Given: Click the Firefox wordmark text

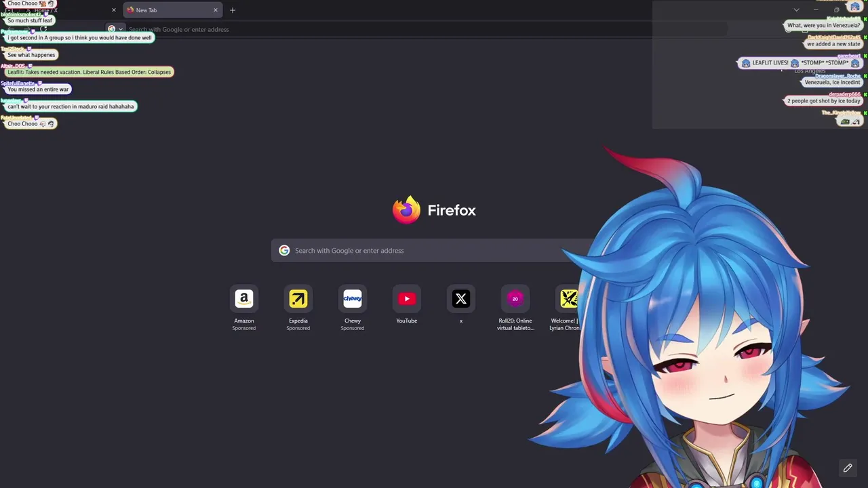Looking at the screenshot, I should point(452,210).
